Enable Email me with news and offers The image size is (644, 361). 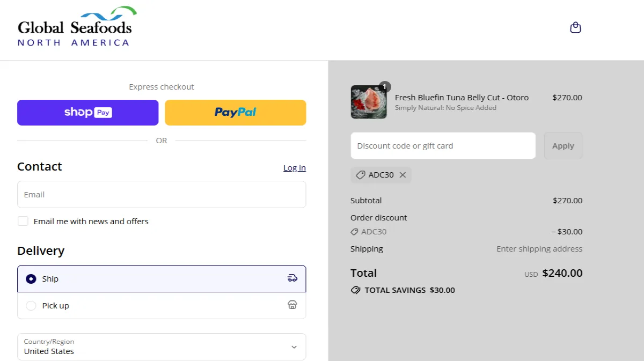[23, 220]
